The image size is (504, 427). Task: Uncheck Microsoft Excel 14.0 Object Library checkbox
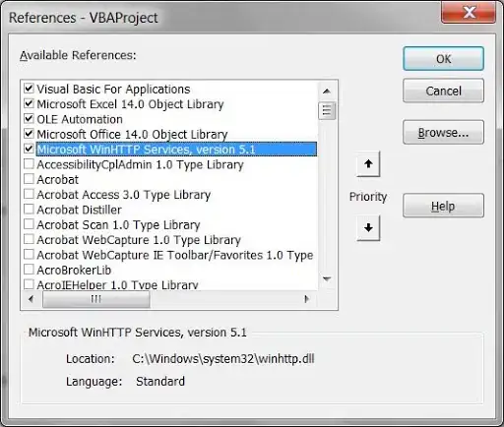tap(29, 103)
